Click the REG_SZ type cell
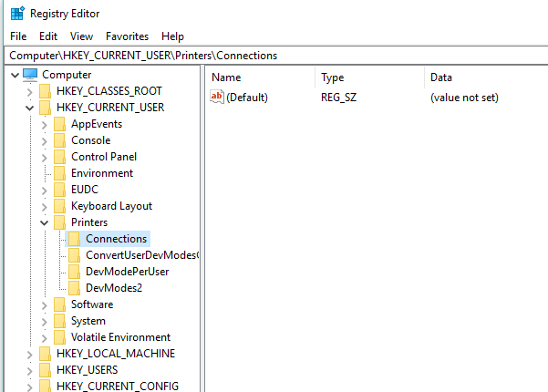Image resolution: width=548 pixels, height=392 pixels. point(338,98)
